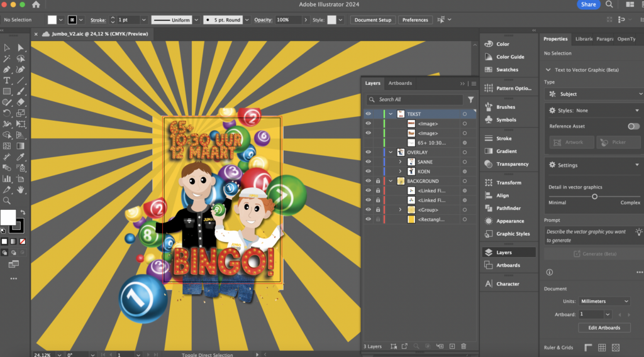Collapse the OVERLAY layer
The image size is (644, 357).
pos(391,152)
